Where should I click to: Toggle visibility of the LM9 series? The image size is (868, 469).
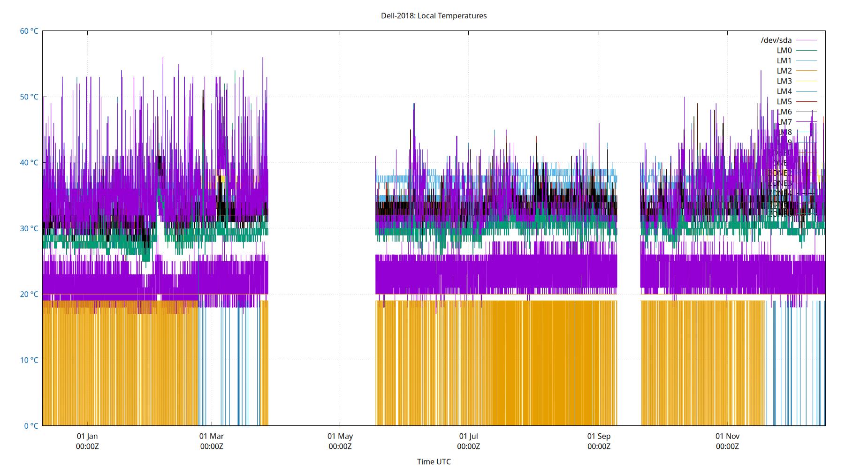click(784, 142)
